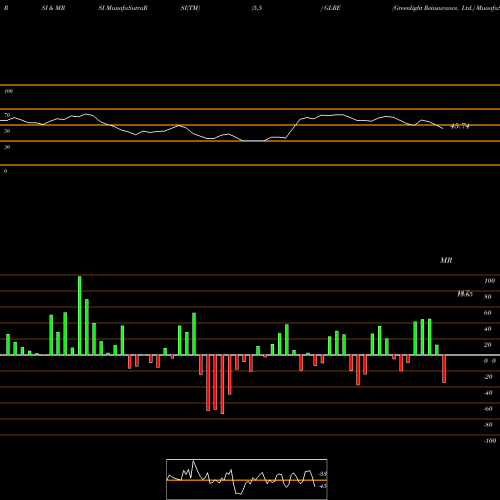This screenshot has height=500, width=500.
Task: Click the 'SI & MR' header text
Action: pos(53,8)
